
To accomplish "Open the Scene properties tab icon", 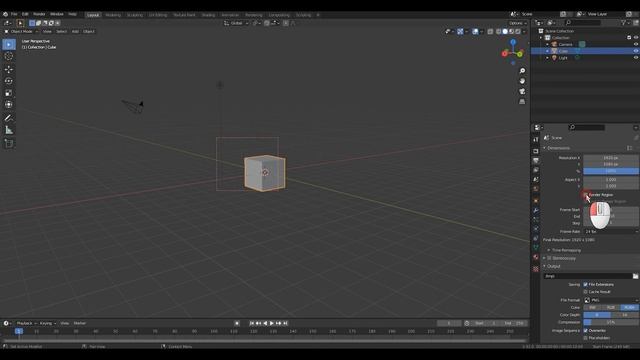I will [536, 180].
